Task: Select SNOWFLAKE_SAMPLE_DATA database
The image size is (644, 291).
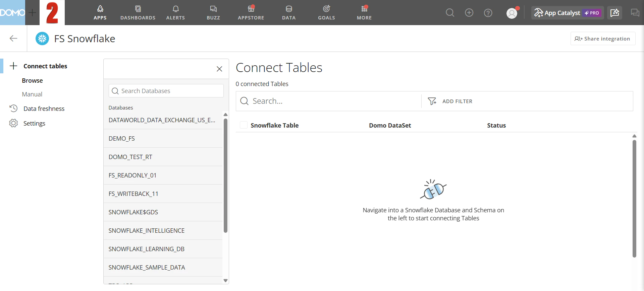Action: (163, 267)
